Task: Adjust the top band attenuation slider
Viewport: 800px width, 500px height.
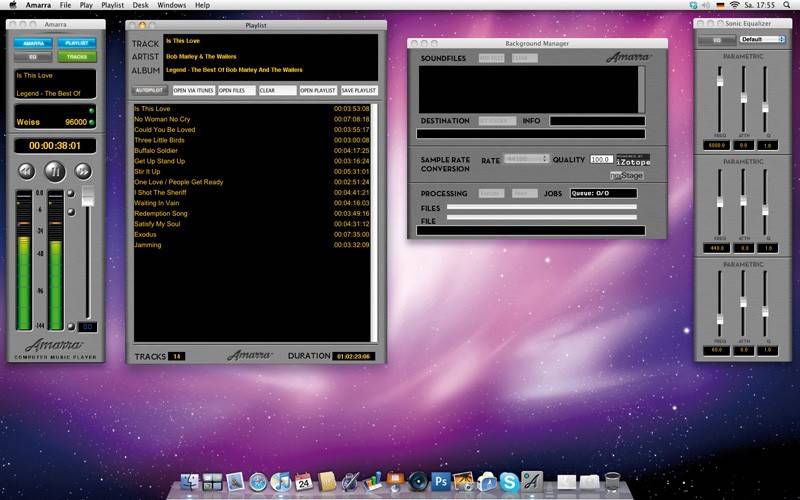Action: click(x=743, y=97)
